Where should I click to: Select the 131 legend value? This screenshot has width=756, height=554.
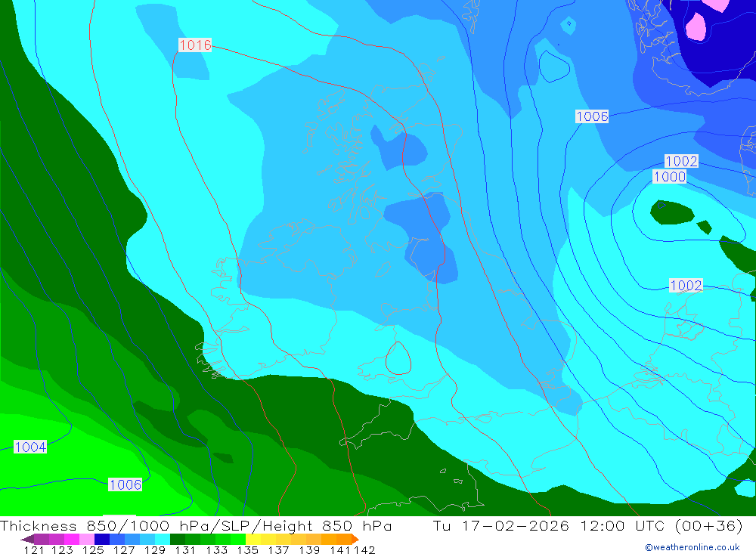point(185,549)
